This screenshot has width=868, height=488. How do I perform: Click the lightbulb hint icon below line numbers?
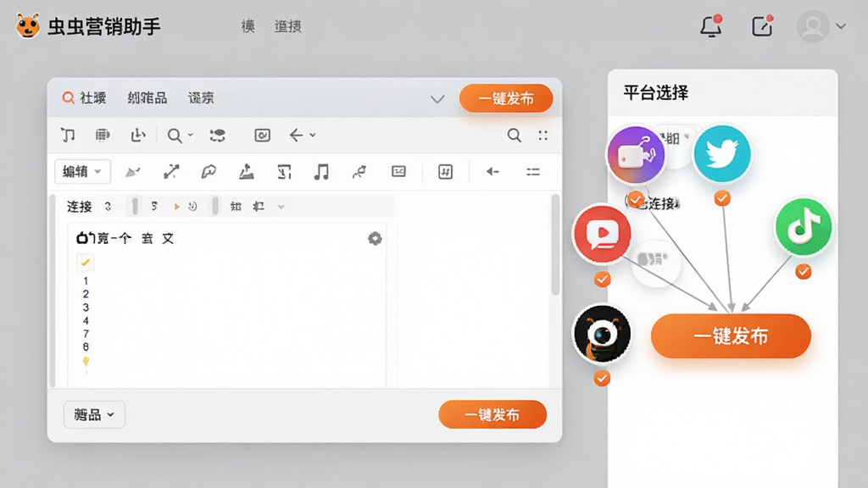(x=86, y=361)
